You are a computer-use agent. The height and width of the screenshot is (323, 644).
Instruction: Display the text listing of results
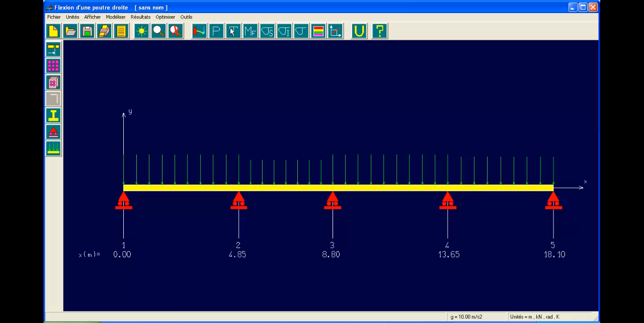pyautogui.click(x=121, y=31)
